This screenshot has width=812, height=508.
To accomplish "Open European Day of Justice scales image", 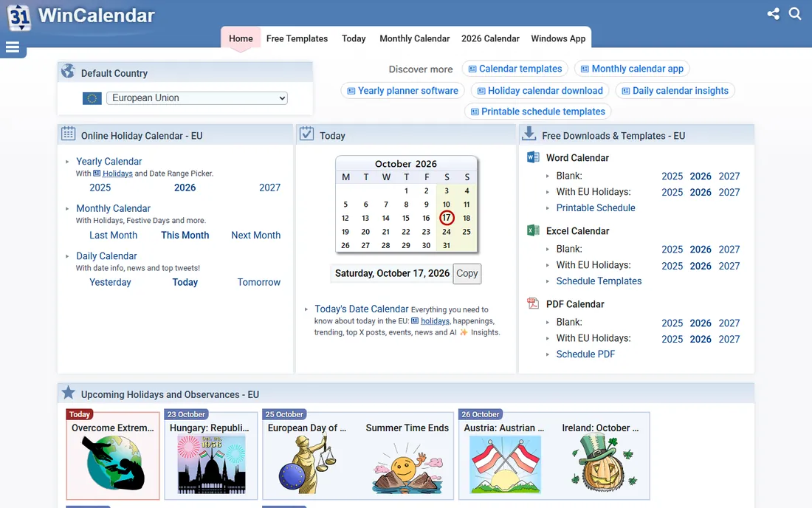I will point(307,464).
